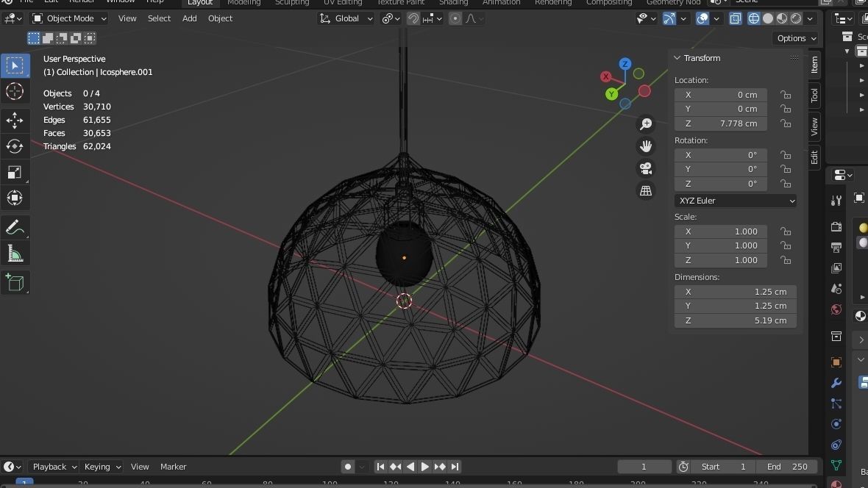
Task: Open overlays options dropdown arrow
Action: point(716,19)
